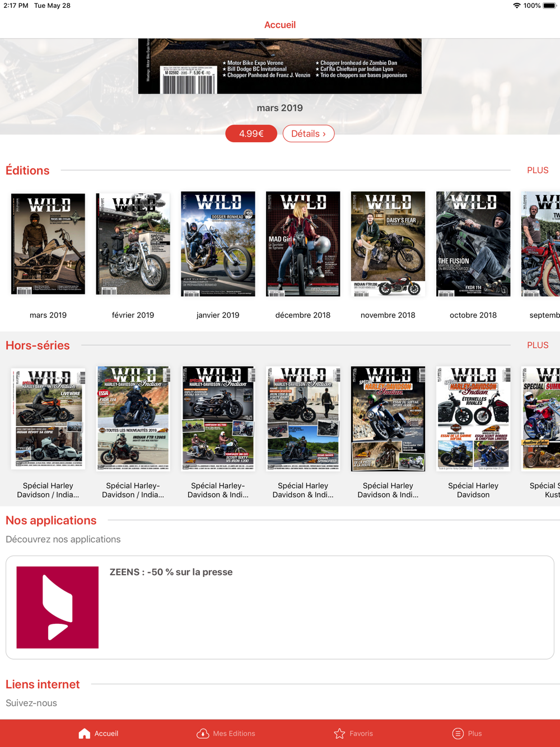Show more Éditions with PLUS link

[538, 170]
